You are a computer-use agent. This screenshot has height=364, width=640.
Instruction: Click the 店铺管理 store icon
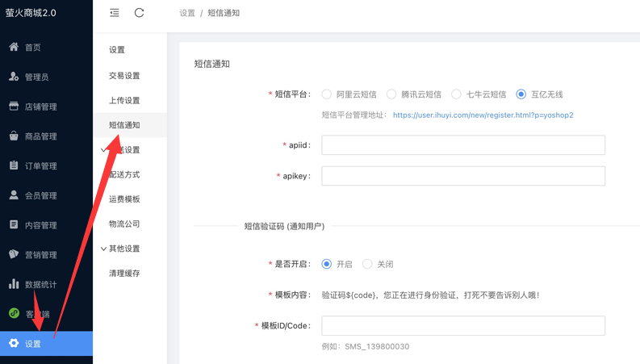(x=14, y=106)
